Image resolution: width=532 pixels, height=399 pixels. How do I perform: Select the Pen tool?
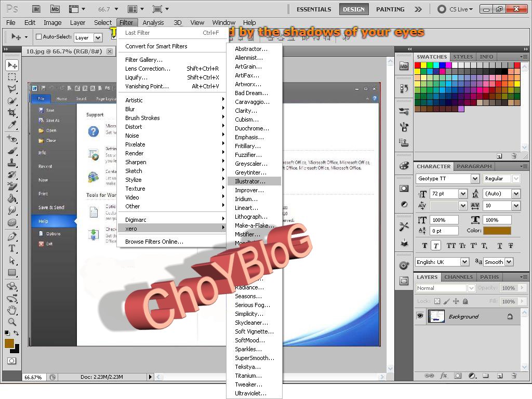point(12,236)
